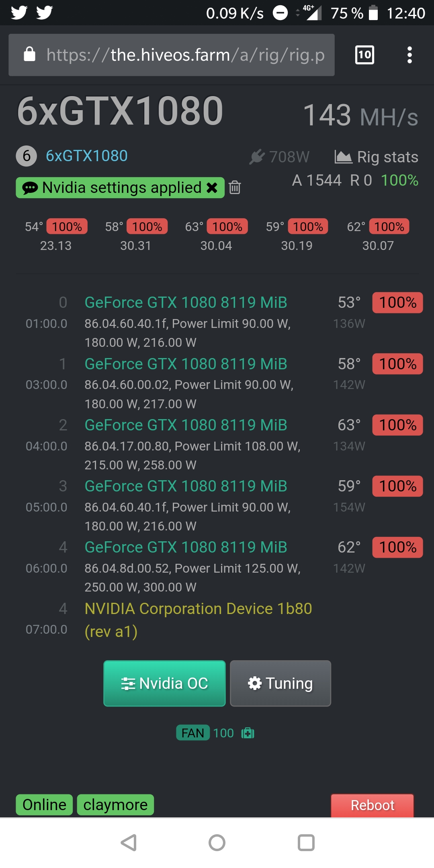Tap the hiveos.farm URL address bar

(x=172, y=55)
